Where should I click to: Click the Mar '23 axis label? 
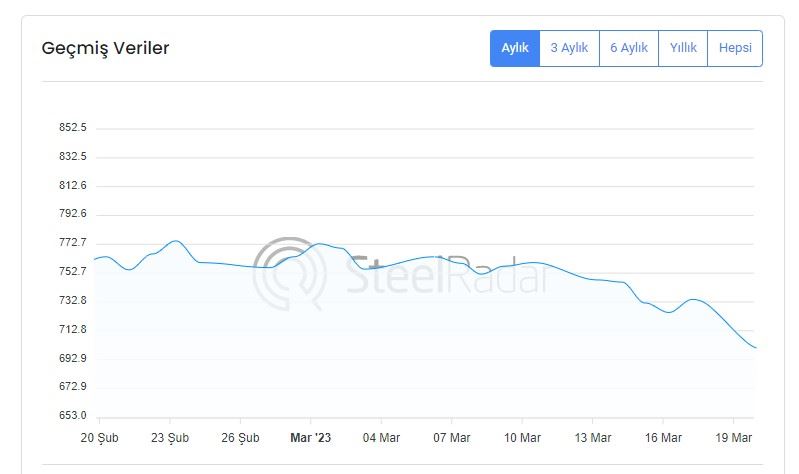(310, 438)
